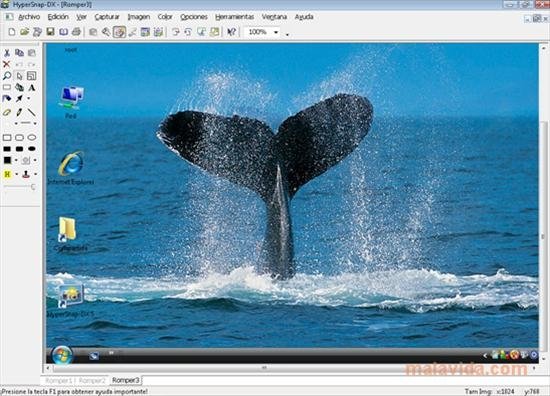Expand the toolbar overflow options arrow
Image resolution: width=550 pixels, height=396 pixels.
click(287, 34)
